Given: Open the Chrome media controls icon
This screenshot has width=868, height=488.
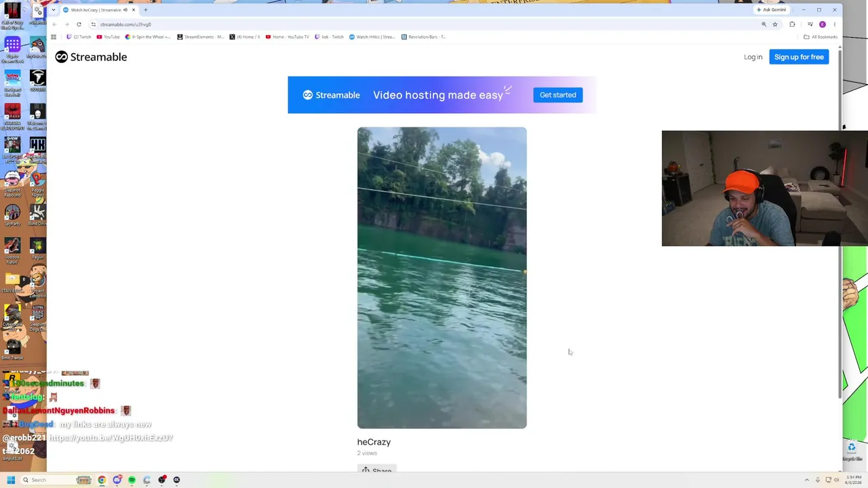Looking at the screenshot, I should (x=810, y=24).
